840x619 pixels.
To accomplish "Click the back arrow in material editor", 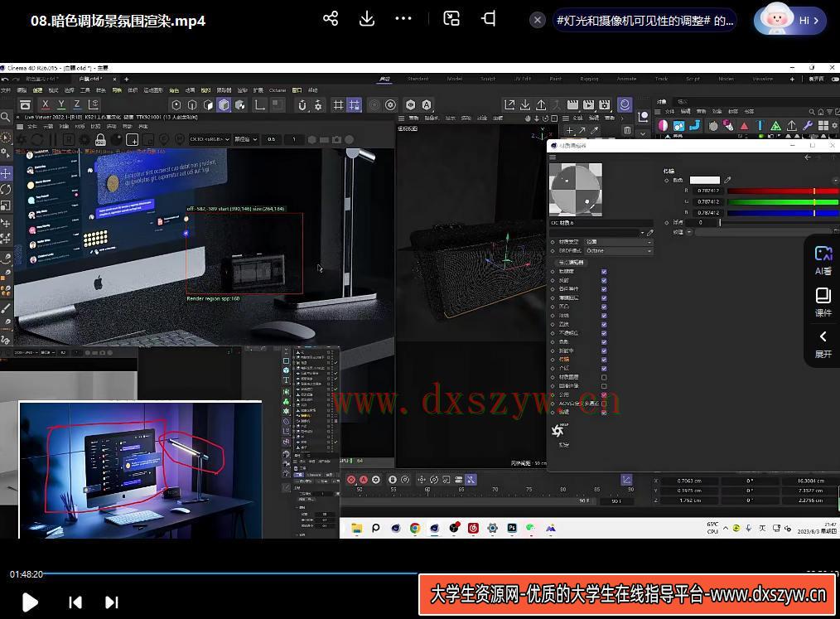I will pos(808,157).
